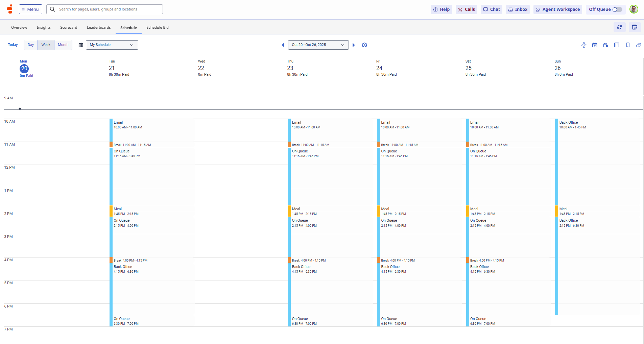Click Thursday's Email 10:00 AM activity
This screenshot has width=644, height=344.
(330, 130)
